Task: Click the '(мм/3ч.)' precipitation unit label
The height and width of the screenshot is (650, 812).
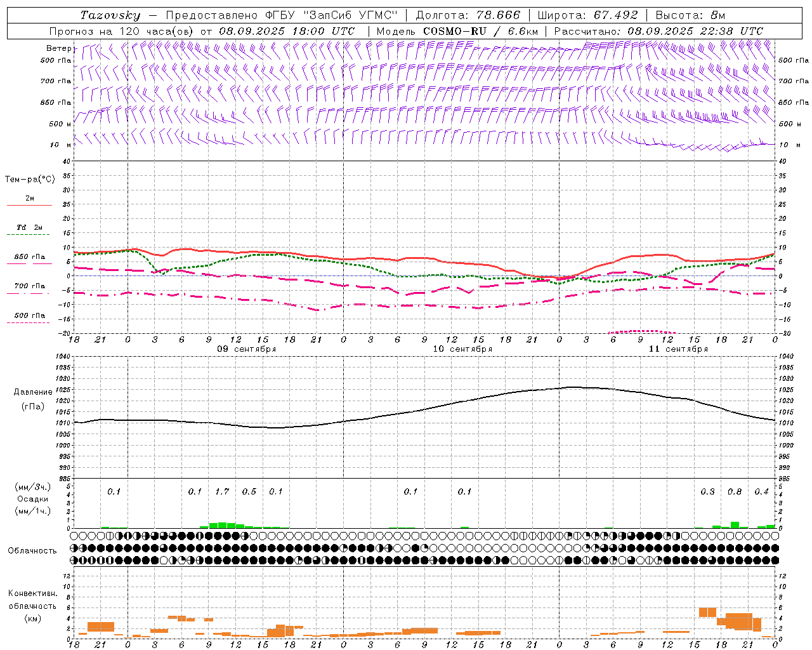Action: [x=32, y=487]
